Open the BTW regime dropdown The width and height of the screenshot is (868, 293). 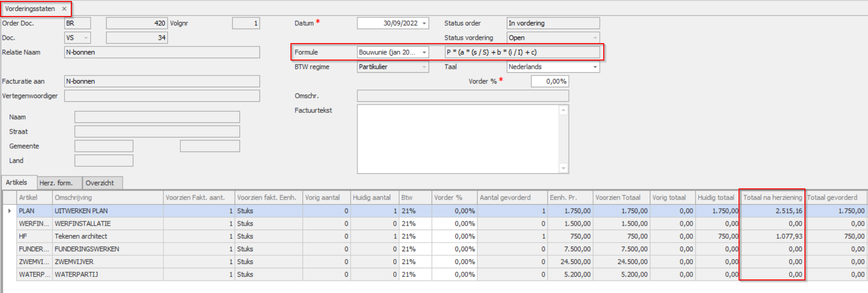click(x=424, y=67)
